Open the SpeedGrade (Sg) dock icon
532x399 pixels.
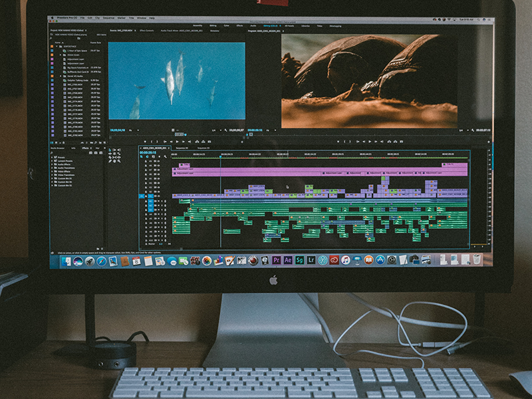point(299,260)
